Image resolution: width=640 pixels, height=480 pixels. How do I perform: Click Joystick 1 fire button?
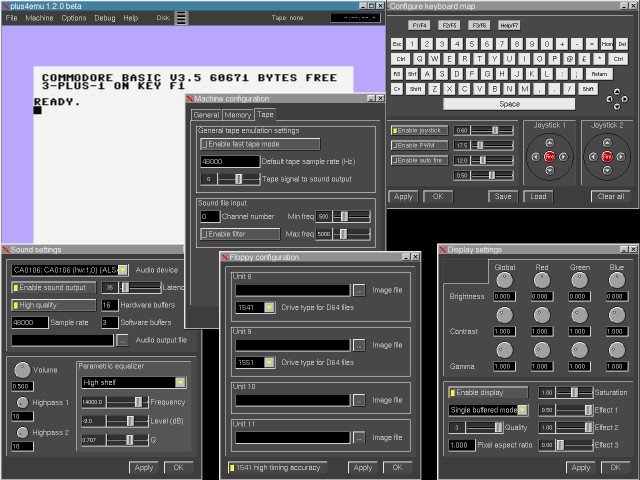pos(549,157)
